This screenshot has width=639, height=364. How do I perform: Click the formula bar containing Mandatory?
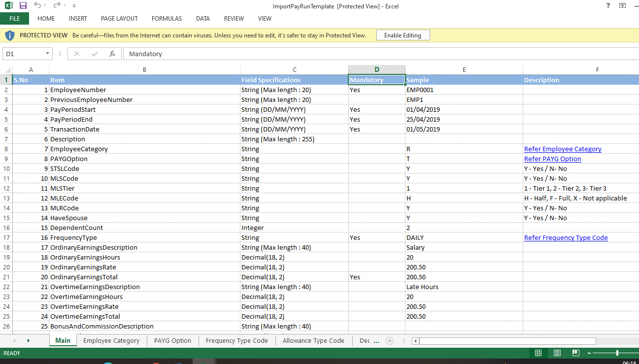click(380, 54)
